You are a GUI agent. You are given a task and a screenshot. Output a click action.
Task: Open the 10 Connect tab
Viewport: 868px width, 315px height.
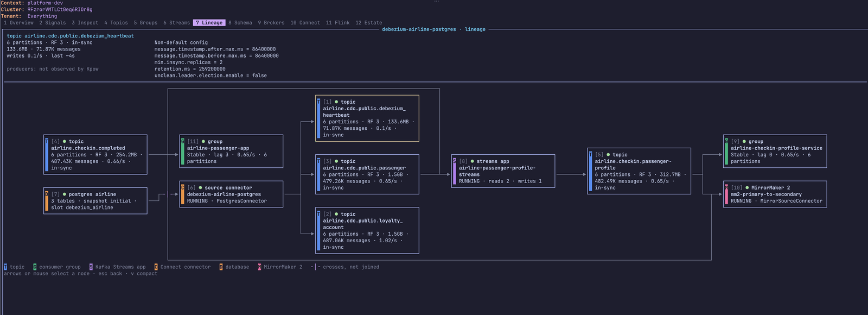(305, 23)
